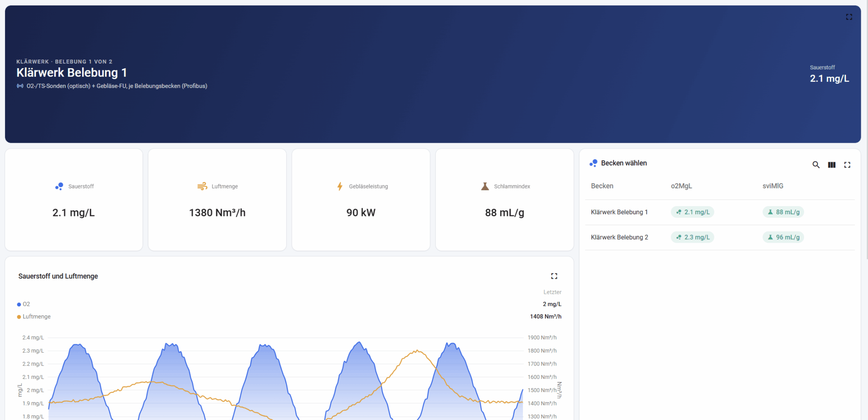868x420 pixels.
Task: Click the 88 mL/g sludge index chip
Action: tap(783, 212)
